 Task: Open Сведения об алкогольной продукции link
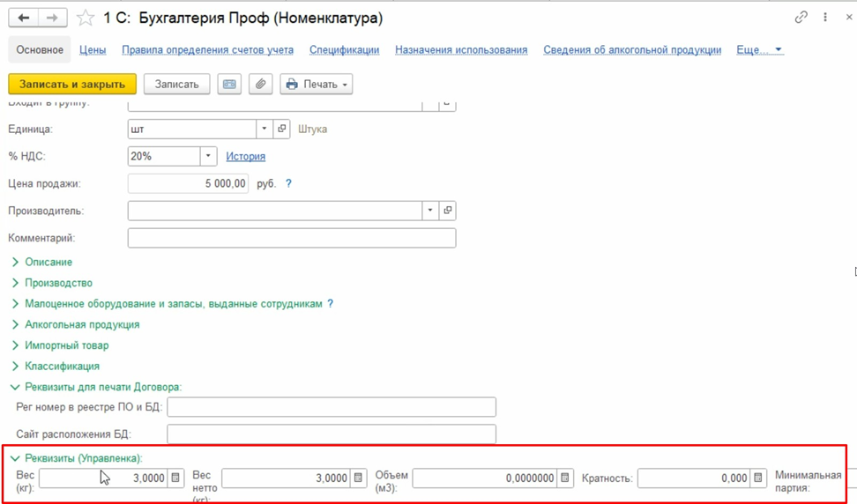point(632,49)
